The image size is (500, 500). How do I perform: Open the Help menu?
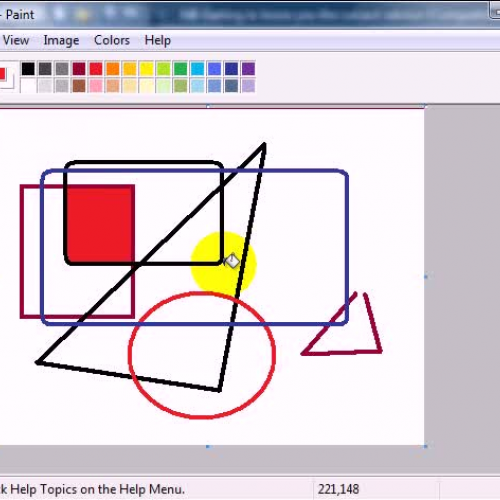coord(158,40)
